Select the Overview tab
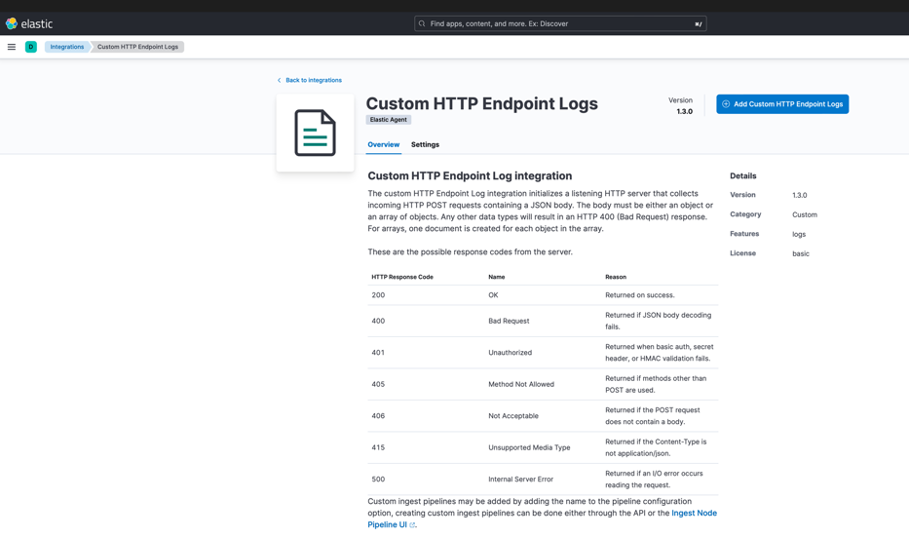910x538 pixels. coord(383,145)
